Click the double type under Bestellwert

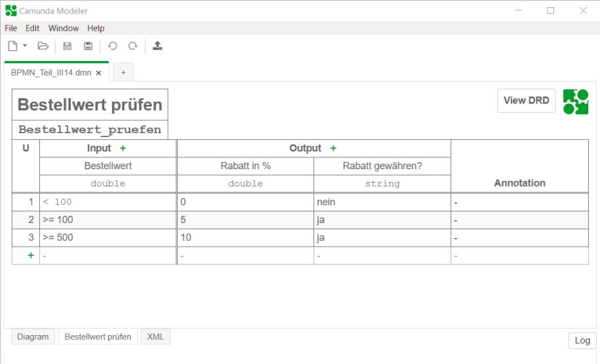tap(108, 184)
